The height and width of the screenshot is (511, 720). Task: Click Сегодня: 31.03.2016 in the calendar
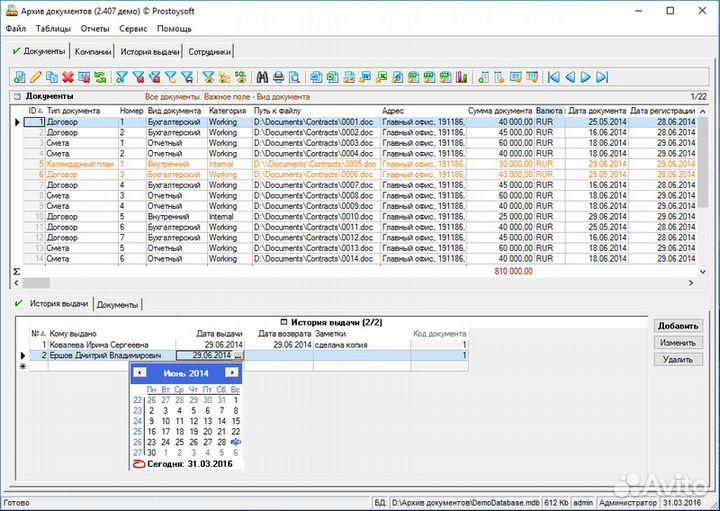click(187, 464)
